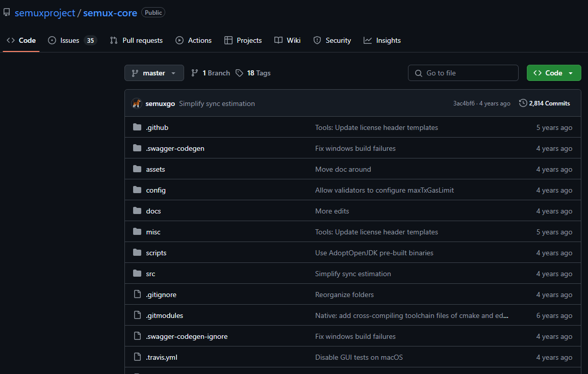This screenshot has height=374, width=588.
Task: Open the 2,814 Commits history
Action: click(x=545, y=103)
